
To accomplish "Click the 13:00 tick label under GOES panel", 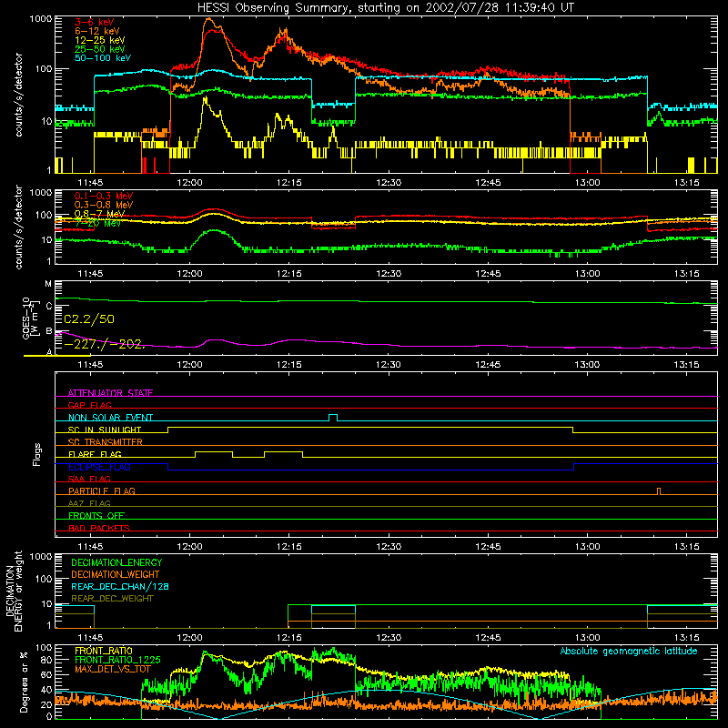I will click(x=587, y=365).
